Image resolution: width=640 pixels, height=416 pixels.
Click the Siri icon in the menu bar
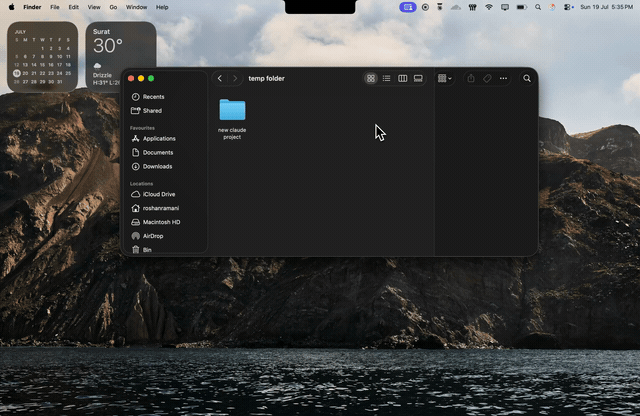click(x=552, y=7)
